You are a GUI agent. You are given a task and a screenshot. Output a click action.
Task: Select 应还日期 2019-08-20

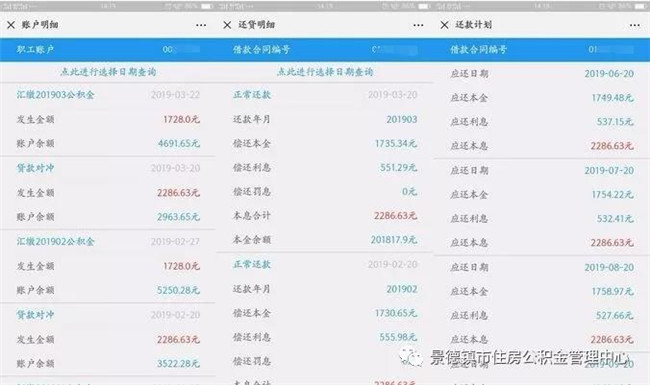609,267
